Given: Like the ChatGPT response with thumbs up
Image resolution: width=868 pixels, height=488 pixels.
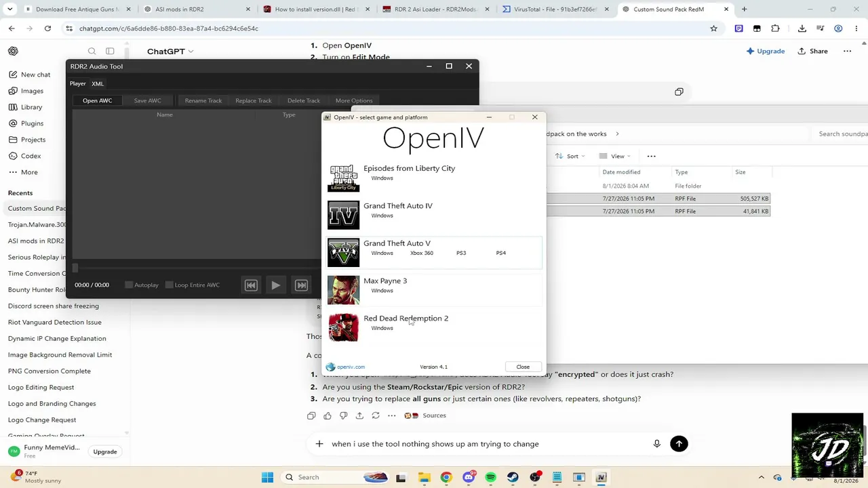Looking at the screenshot, I should click(x=328, y=415).
